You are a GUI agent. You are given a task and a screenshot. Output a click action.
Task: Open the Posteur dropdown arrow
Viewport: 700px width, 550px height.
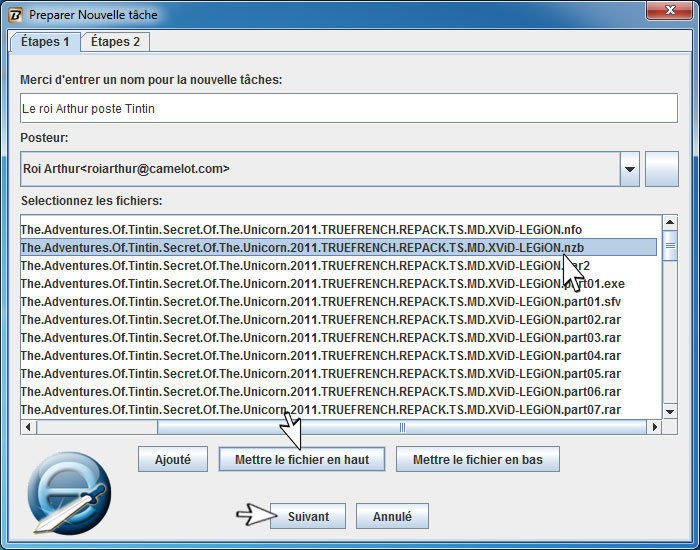click(x=629, y=169)
